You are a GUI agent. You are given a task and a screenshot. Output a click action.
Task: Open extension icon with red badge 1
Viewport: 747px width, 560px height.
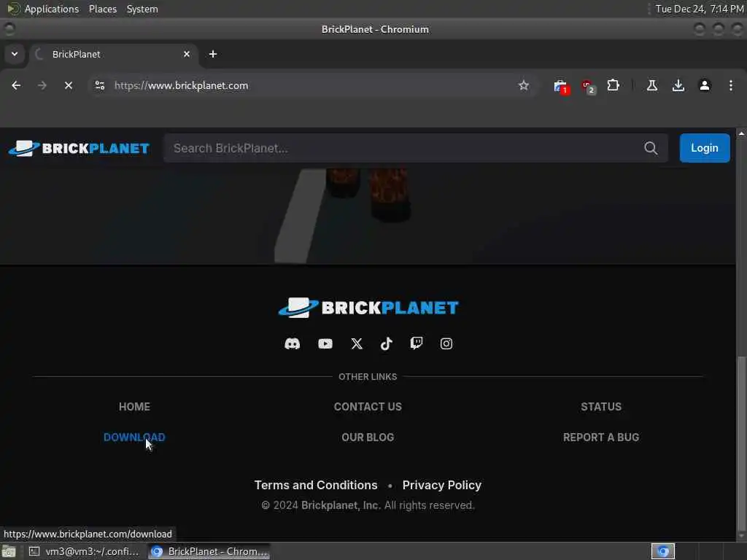coord(561,86)
